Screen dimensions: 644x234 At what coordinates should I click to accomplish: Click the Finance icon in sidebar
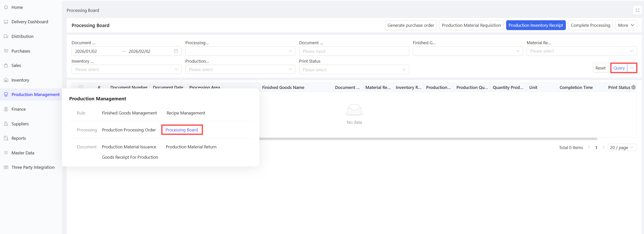(x=6, y=109)
